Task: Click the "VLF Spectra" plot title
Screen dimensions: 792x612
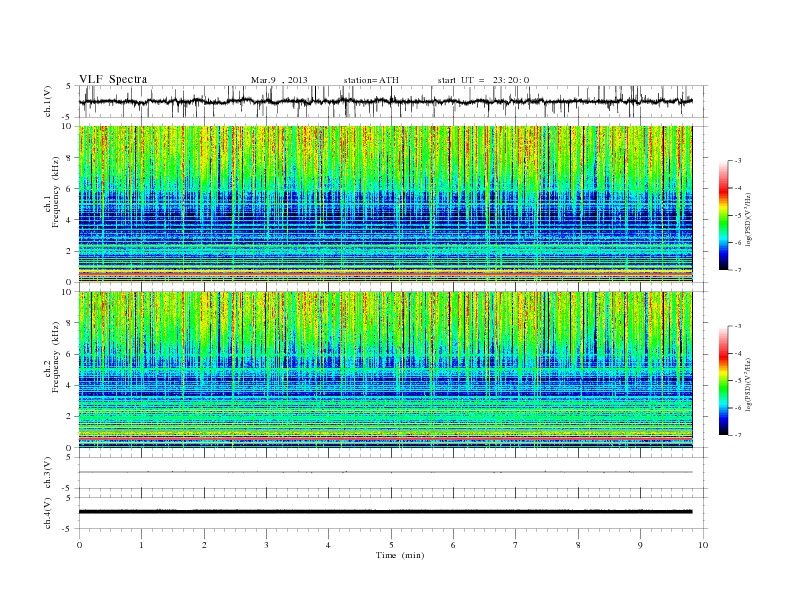Action: click(x=113, y=79)
